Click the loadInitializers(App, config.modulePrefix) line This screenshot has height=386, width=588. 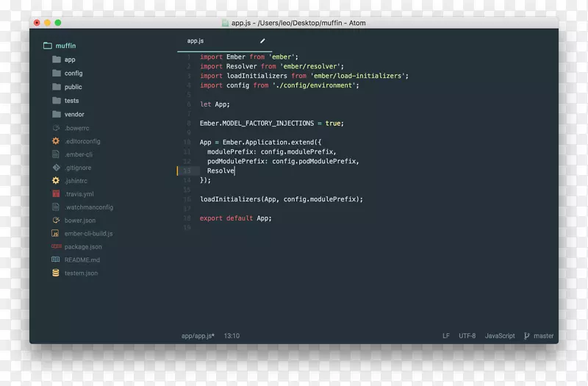(282, 199)
